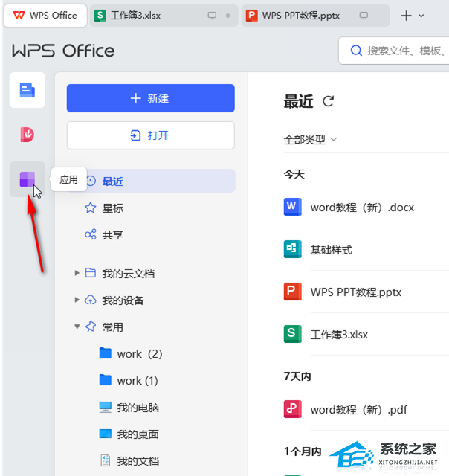Click the Word icon of word教程（新）.docx
Image resolution: width=449 pixels, height=476 pixels.
point(292,207)
